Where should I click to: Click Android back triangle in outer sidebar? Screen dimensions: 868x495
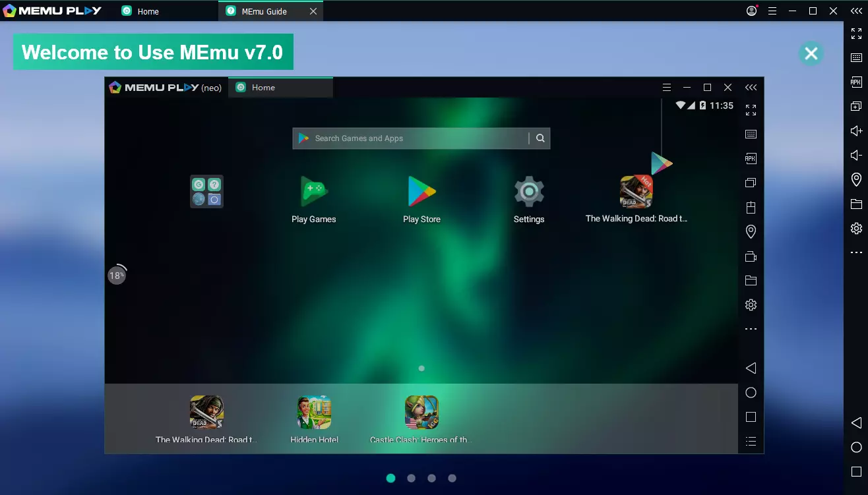click(856, 422)
